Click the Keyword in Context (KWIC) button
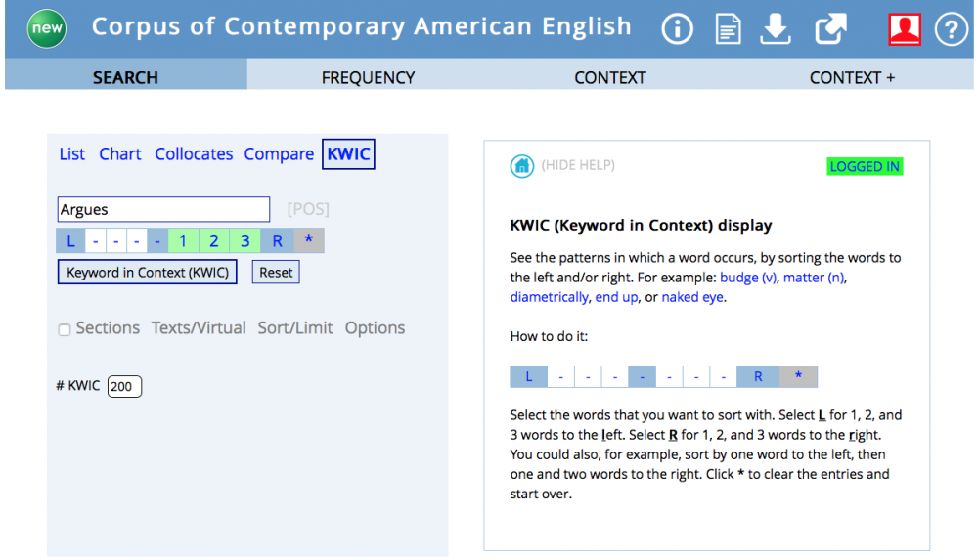Viewport: 978px width, 560px height. (x=148, y=273)
